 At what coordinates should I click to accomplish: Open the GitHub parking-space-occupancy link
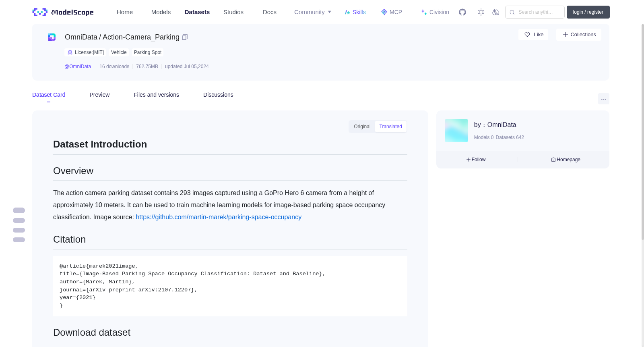click(x=219, y=217)
